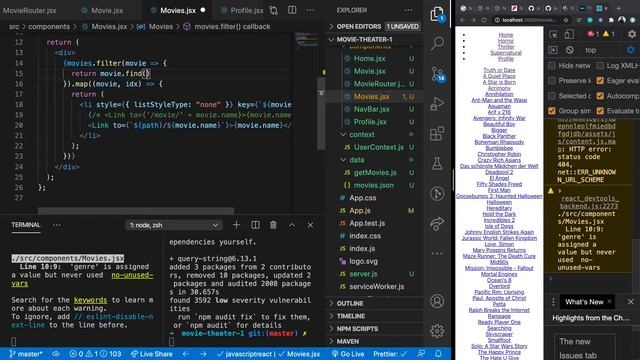Close the terminal panel
Screen dimensions: 640x360
click(x=310, y=225)
